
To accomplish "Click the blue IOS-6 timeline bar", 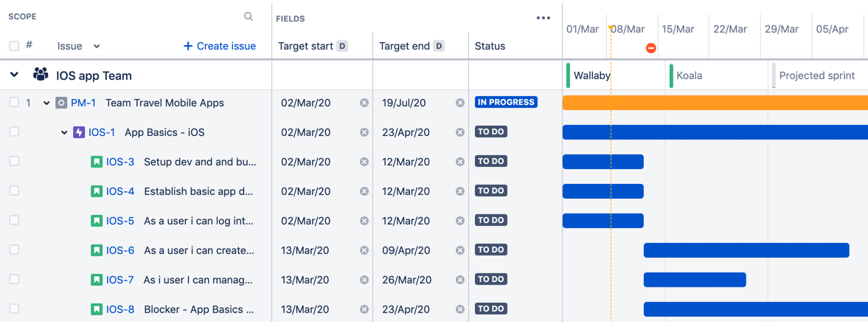I will [x=746, y=250].
